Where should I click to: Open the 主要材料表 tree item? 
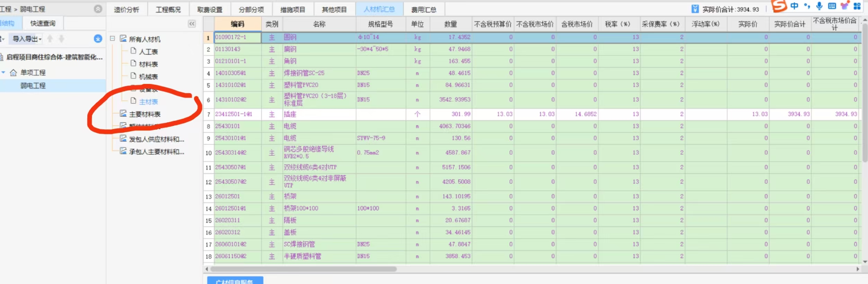[145, 114]
